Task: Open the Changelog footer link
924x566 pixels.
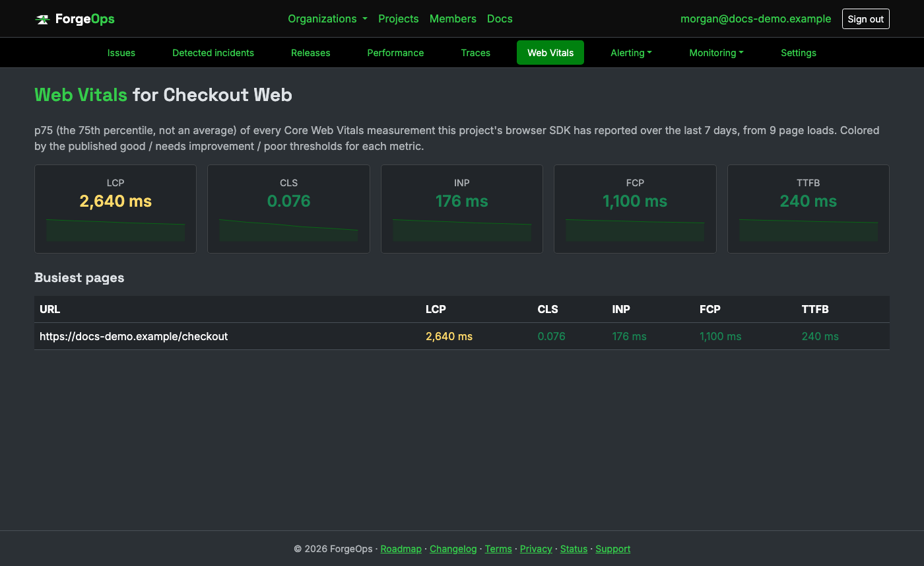Action: pyautogui.click(x=453, y=549)
